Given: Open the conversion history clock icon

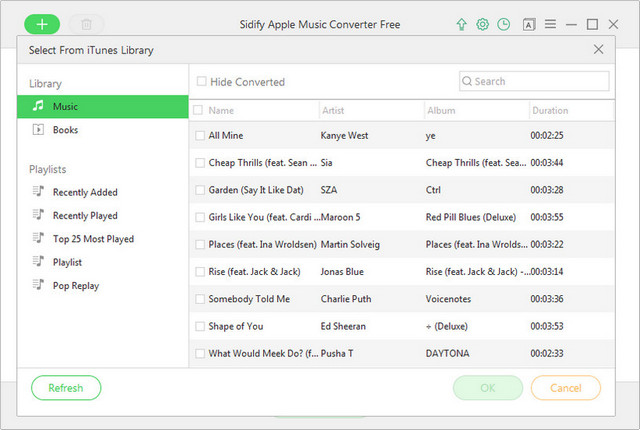Looking at the screenshot, I should tap(503, 24).
